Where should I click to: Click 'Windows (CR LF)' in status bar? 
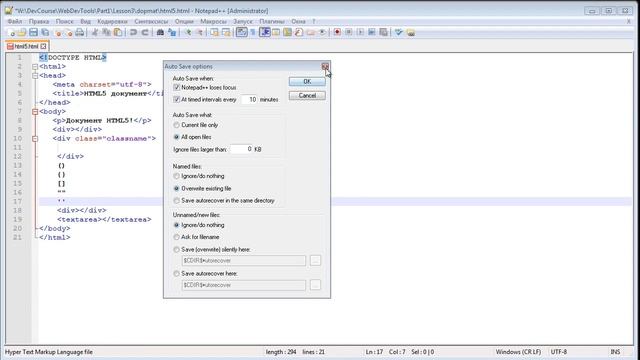click(x=518, y=352)
